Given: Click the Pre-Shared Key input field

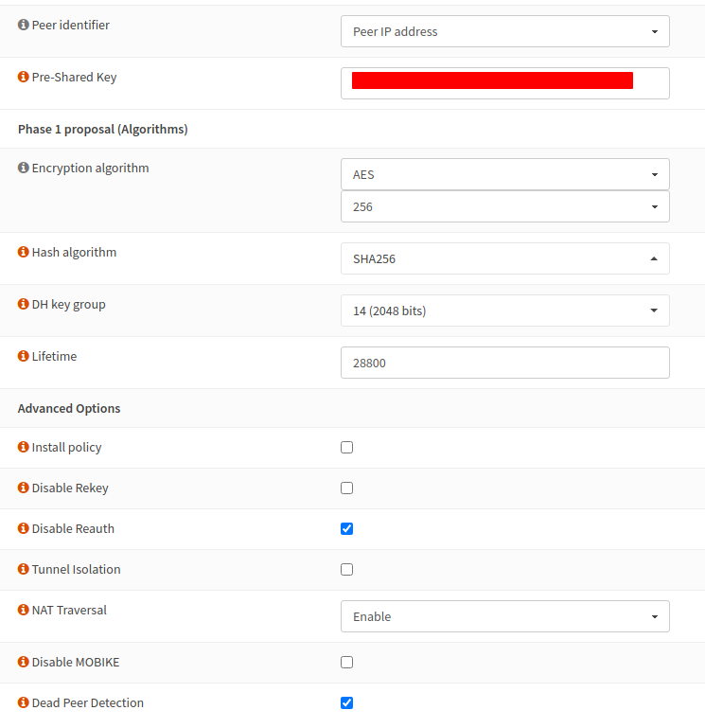Looking at the screenshot, I should click(505, 83).
